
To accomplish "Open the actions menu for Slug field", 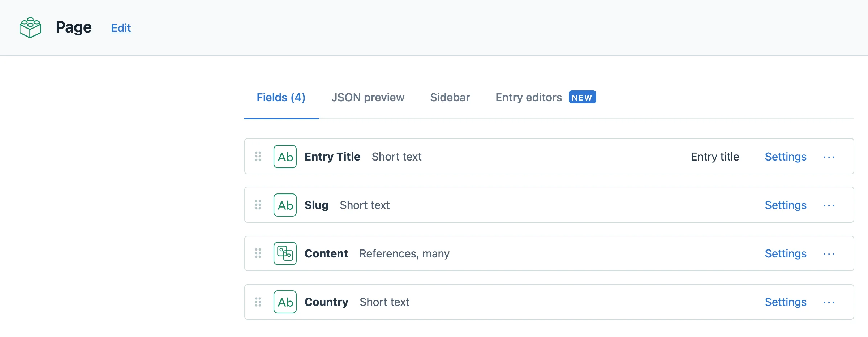I will tap(829, 205).
